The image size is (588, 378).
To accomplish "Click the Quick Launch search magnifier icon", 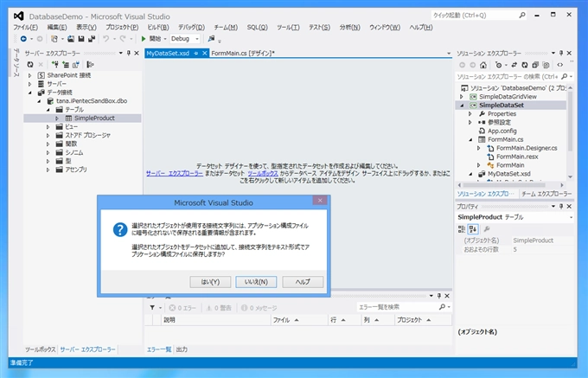I will point(522,16).
